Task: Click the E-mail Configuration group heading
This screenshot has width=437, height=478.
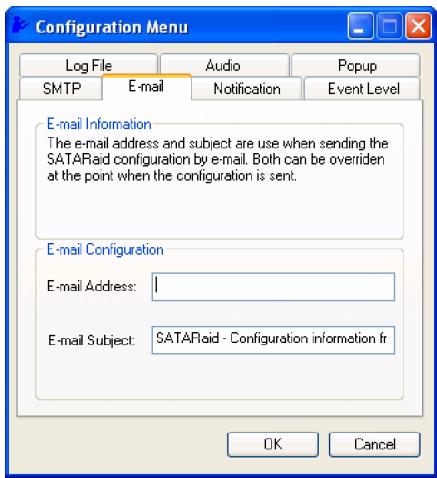Action: [105, 249]
